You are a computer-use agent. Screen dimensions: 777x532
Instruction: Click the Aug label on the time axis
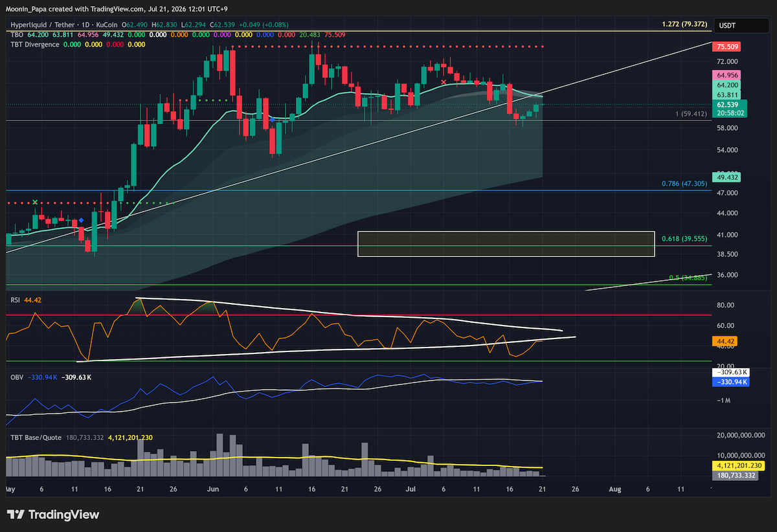[x=614, y=490]
